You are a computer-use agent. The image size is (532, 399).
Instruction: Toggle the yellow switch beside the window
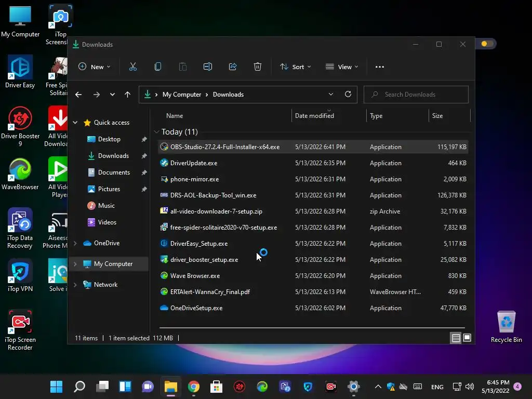click(487, 44)
